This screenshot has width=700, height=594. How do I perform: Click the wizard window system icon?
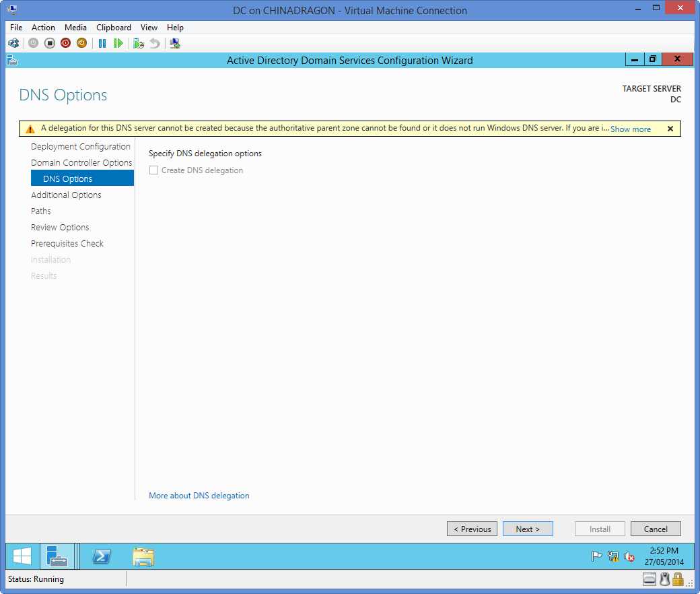[12, 61]
